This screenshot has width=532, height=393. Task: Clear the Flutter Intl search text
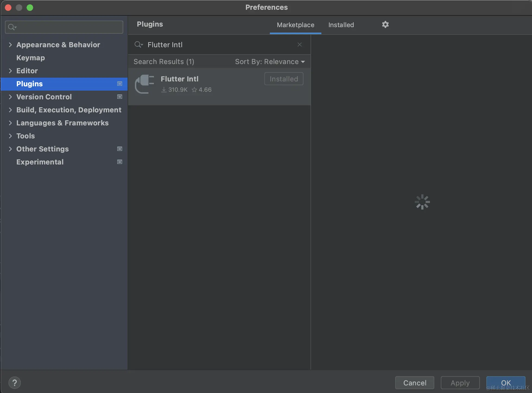click(x=299, y=45)
